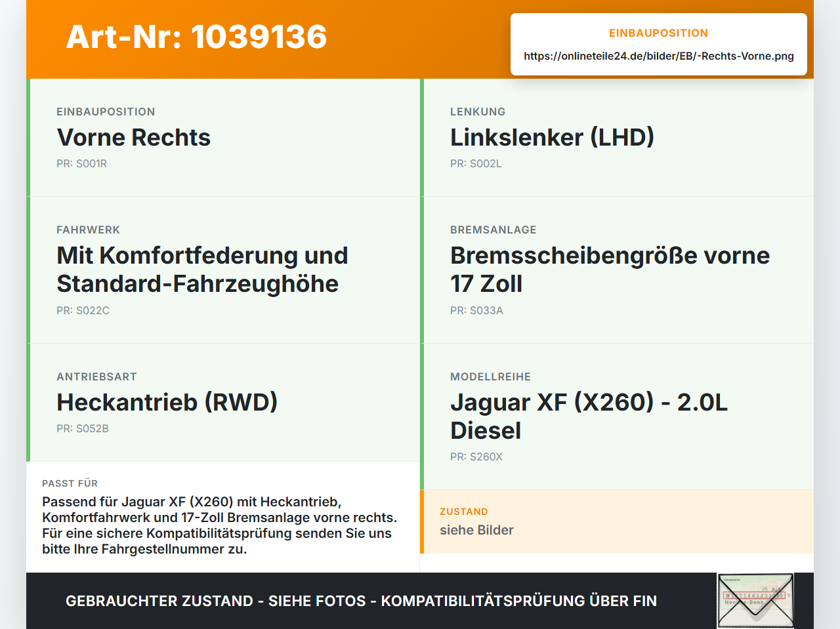Click the PR: S033A code
The width and height of the screenshot is (840, 629).
point(476,310)
